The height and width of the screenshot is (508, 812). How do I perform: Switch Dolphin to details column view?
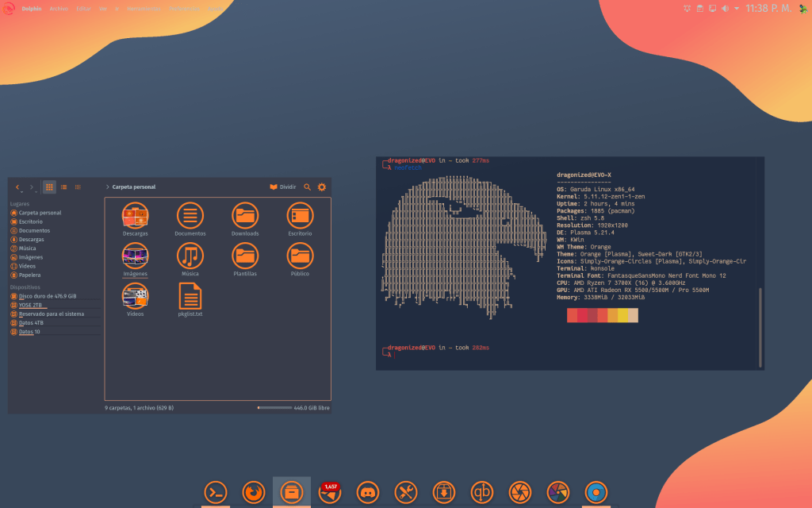pyautogui.click(x=78, y=187)
